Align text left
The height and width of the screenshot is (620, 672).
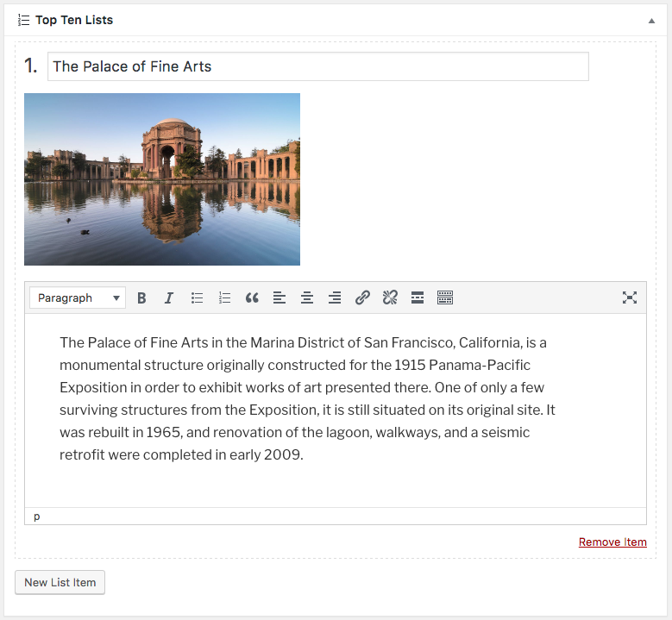[x=279, y=297]
